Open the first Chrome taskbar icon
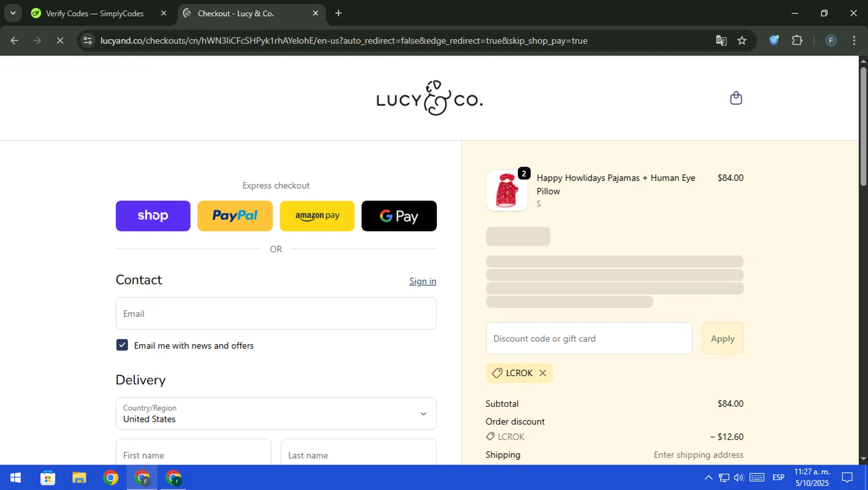Screen dimensions: 868x490 [x=111, y=478]
